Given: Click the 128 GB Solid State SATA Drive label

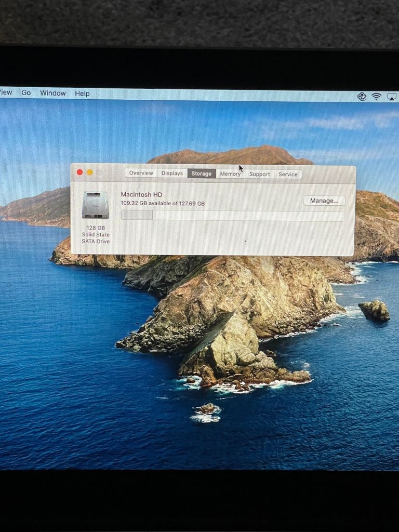Looking at the screenshot, I should point(96,234).
